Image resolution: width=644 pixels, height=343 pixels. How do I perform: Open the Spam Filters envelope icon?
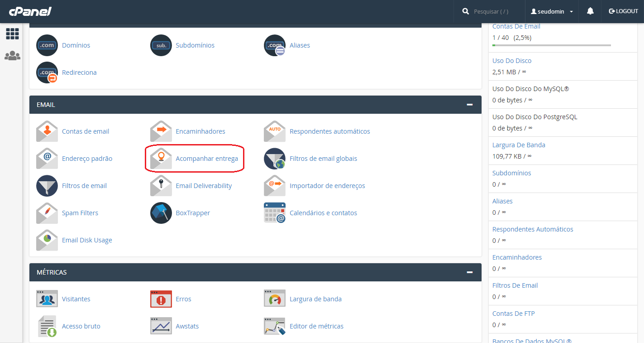(x=47, y=213)
